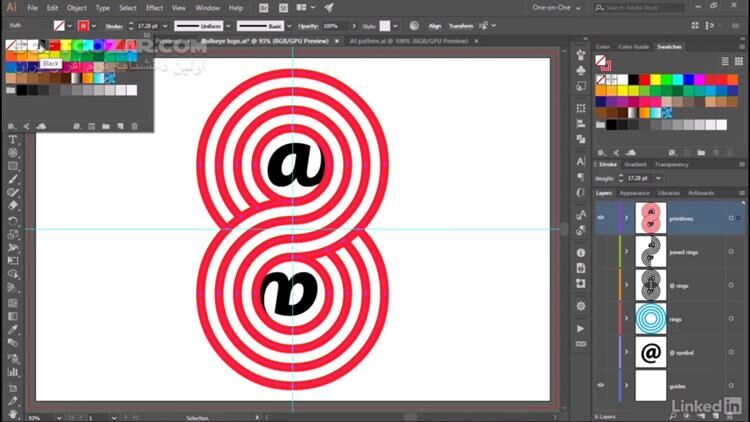Click the Transform button in the control bar
Viewport: 750px width, 422px height.
(461, 25)
